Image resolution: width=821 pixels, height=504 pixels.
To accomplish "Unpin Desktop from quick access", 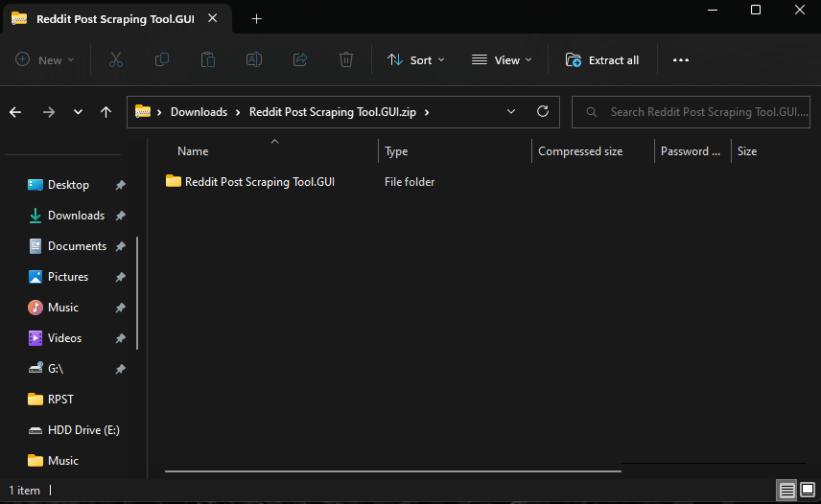I will pos(121,185).
